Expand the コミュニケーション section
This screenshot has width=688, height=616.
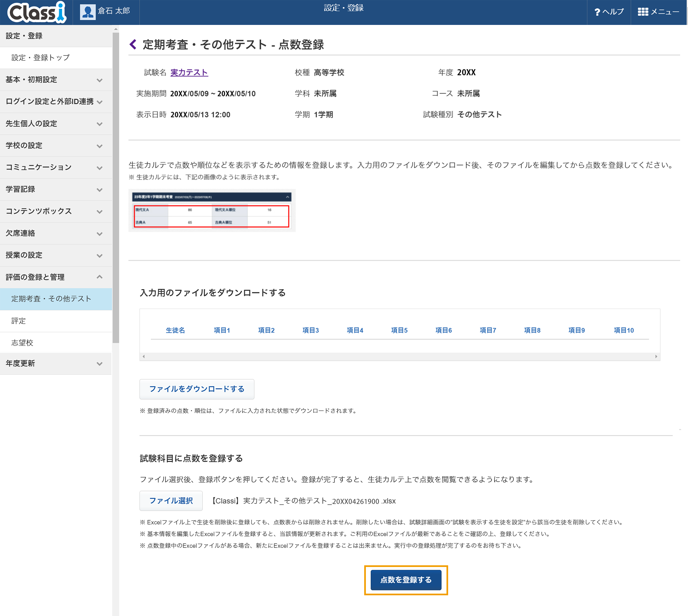click(x=56, y=167)
